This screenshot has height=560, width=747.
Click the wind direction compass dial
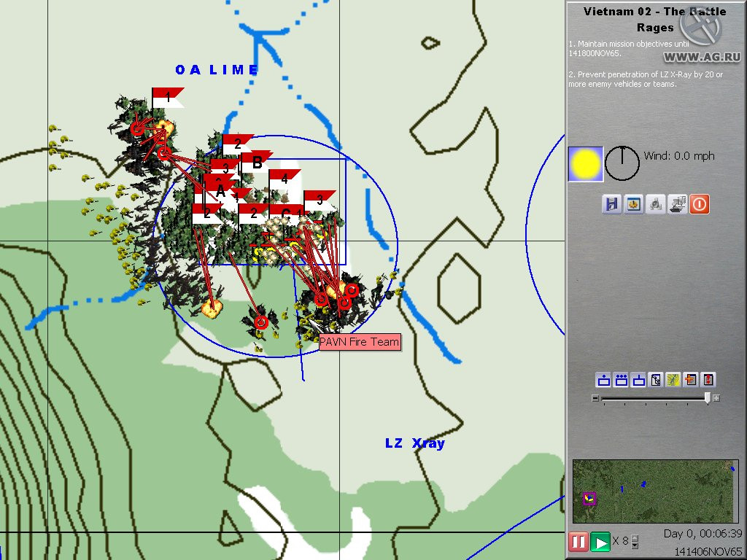coord(622,163)
